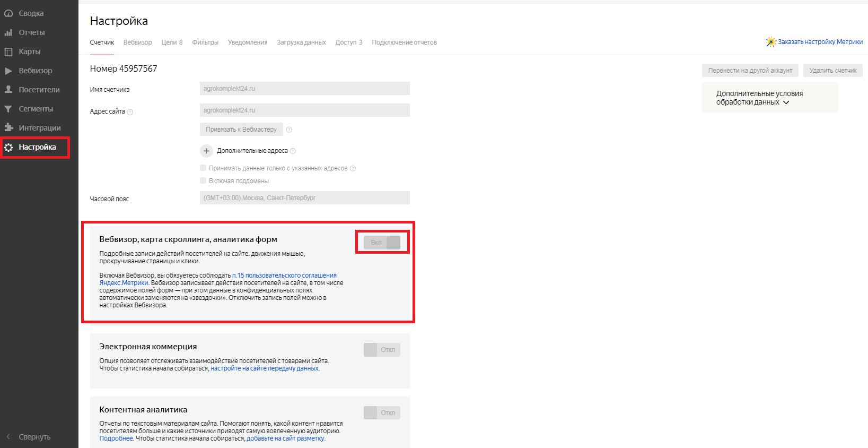Click help icon next to Адрес сайта
Screen dimensions: 868x448
[x=130, y=112]
